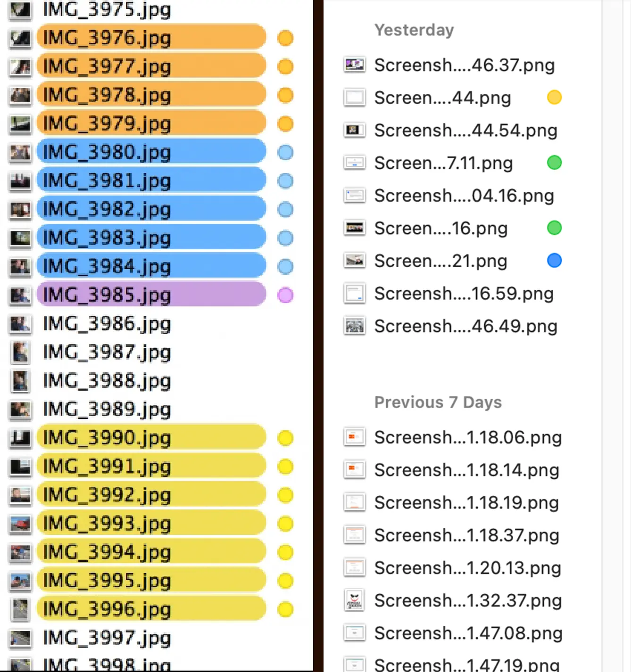631x672 pixels.
Task: Click the orange tag dot beside IMG_3977.jpg
Action: (285, 67)
